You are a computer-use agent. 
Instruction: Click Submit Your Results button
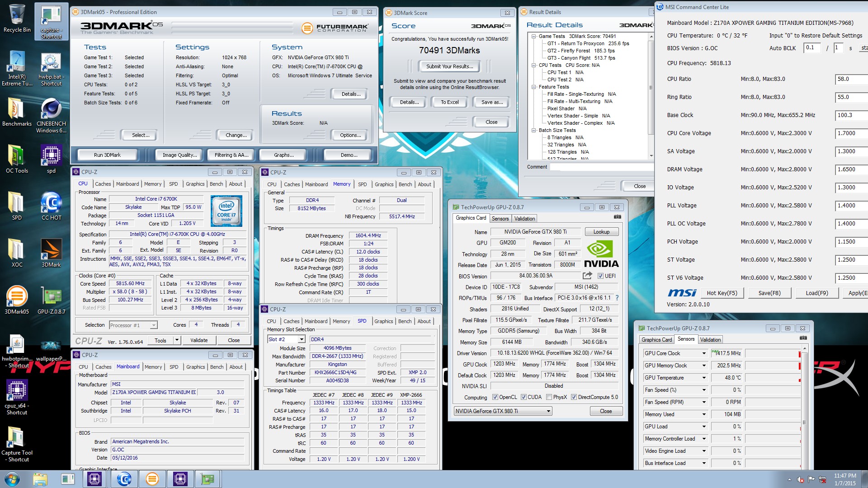(x=450, y=66)
